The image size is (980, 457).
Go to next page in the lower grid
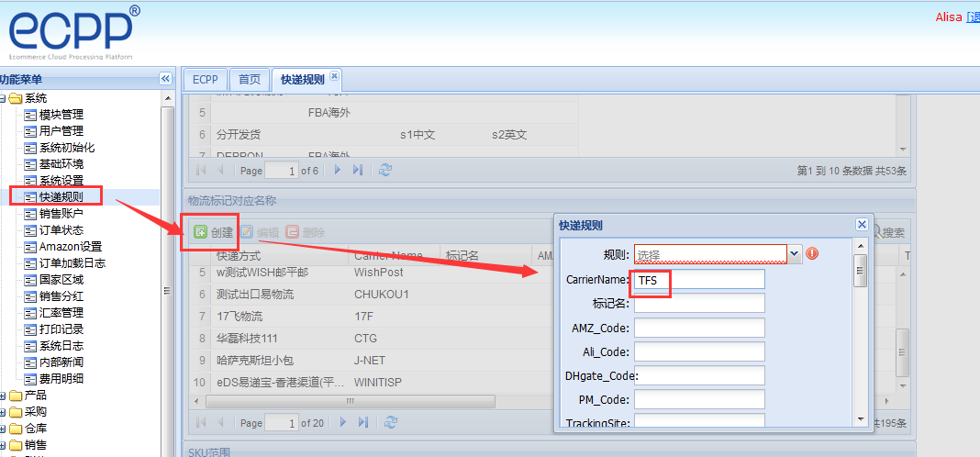pyautogui.click(x=340, y=423)
